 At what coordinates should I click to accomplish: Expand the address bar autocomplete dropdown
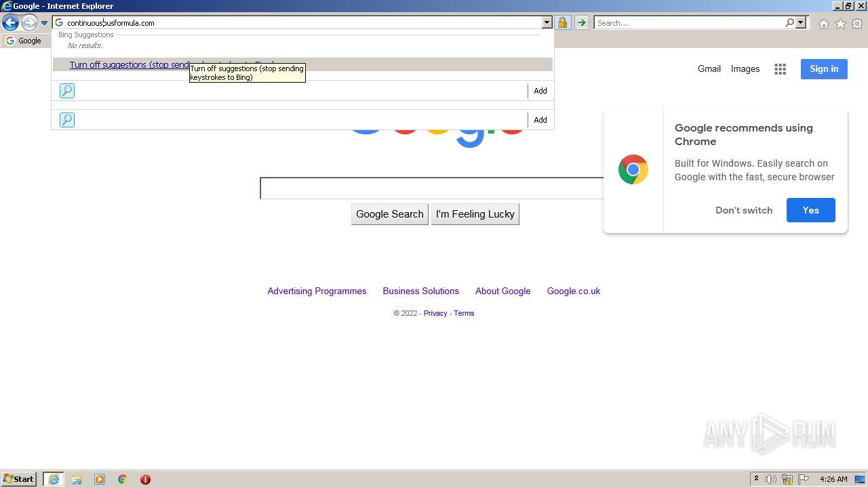tap(547, 23)
